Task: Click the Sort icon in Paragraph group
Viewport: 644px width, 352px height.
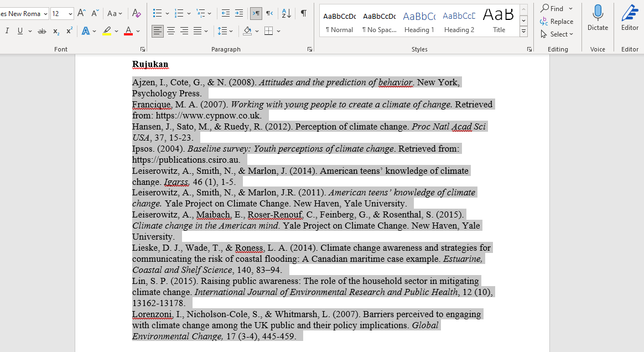Action: pos(286,12)
